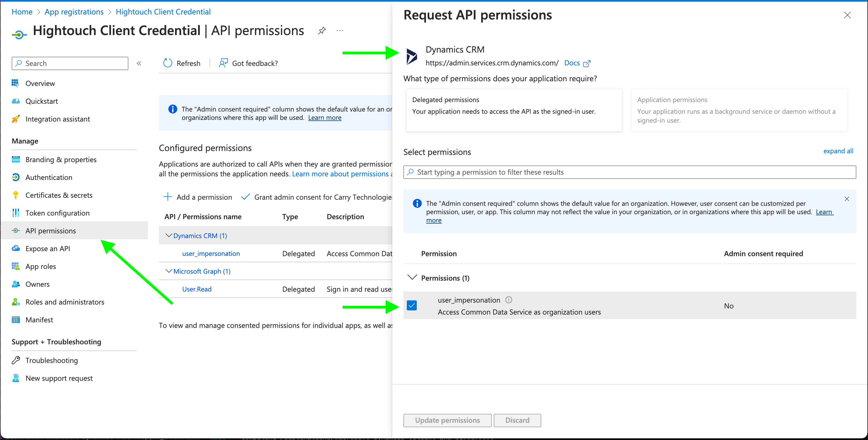Screen dimensions: 868x440
Task: Select Application permissions card
Action: click(x=739, y=110)
